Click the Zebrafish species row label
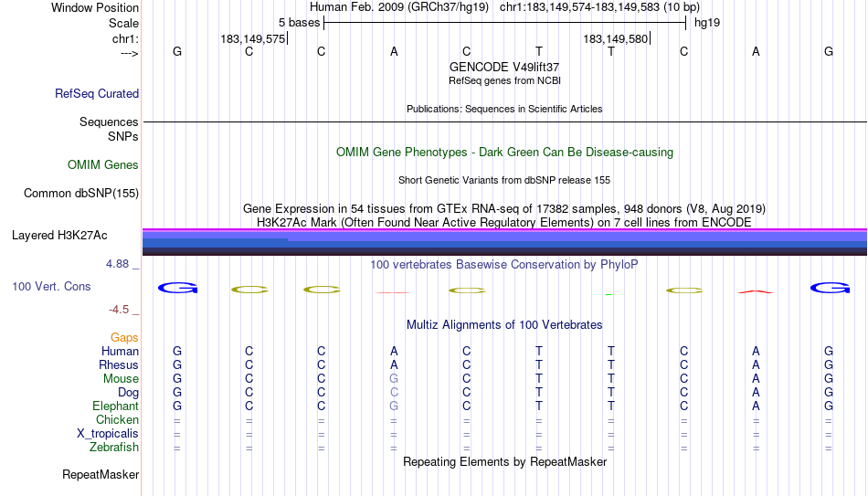This screenshot has height=496, width=868. pos(114,447)
